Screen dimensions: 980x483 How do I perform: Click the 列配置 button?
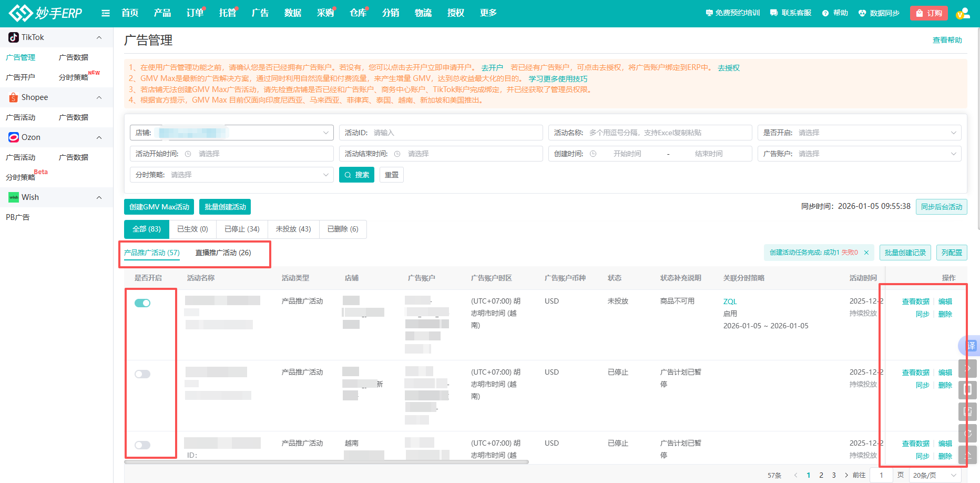[x=952, y=253]
